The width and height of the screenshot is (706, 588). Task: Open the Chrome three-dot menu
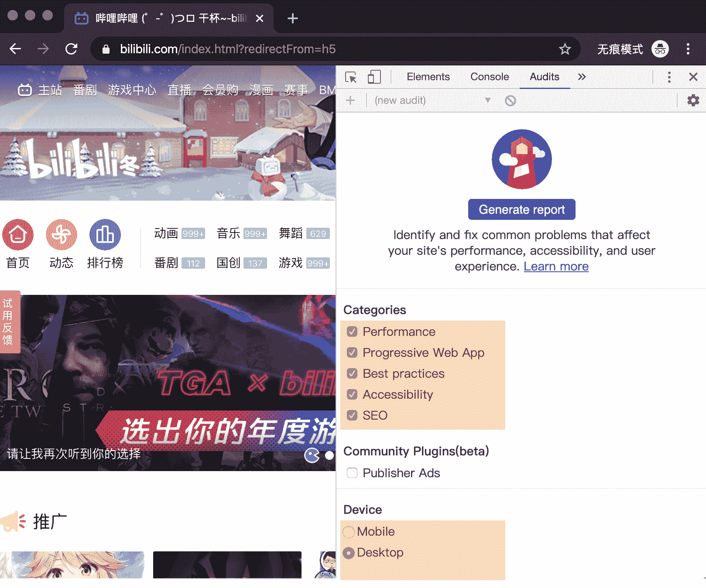(688, 49)
